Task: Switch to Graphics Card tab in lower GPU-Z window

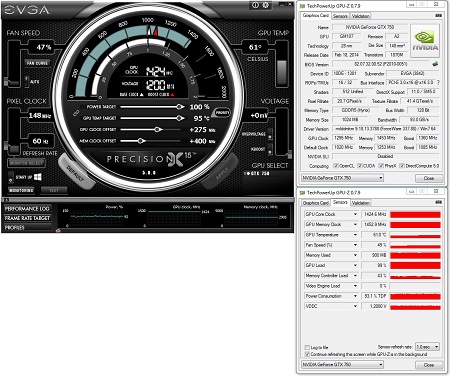Action: [x=316, y=203]
